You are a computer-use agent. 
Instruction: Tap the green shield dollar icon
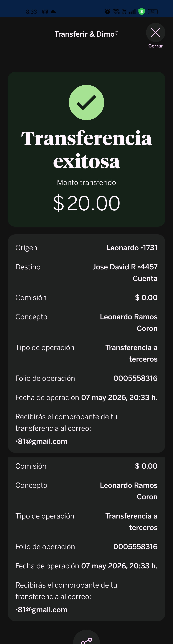[x=142, y=12]
